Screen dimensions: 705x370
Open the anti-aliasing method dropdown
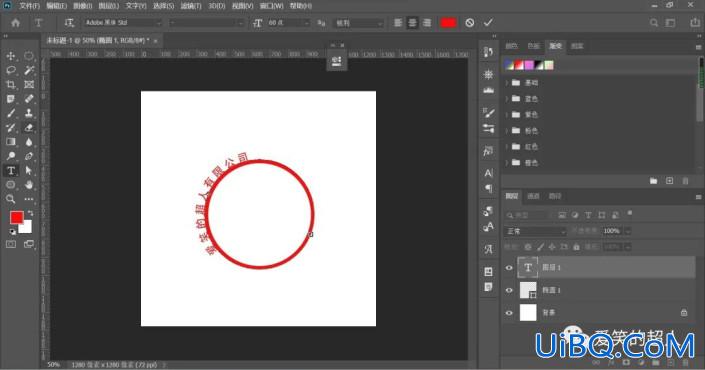click(359, 23)
